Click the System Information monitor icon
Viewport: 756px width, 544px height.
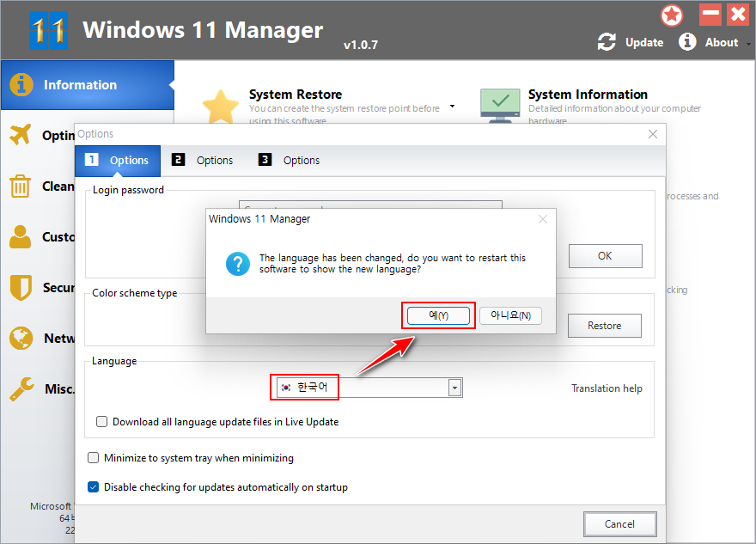coord(500,105)
